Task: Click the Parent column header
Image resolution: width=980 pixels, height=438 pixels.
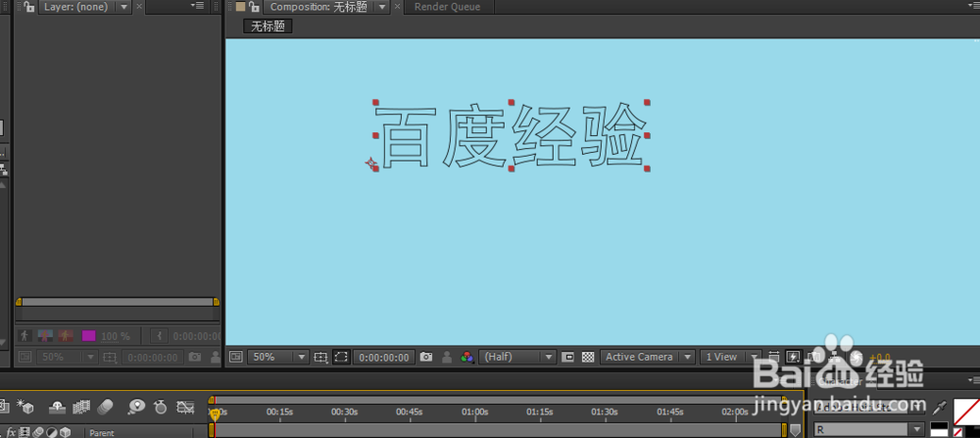Action: click(x=103, y=433)
